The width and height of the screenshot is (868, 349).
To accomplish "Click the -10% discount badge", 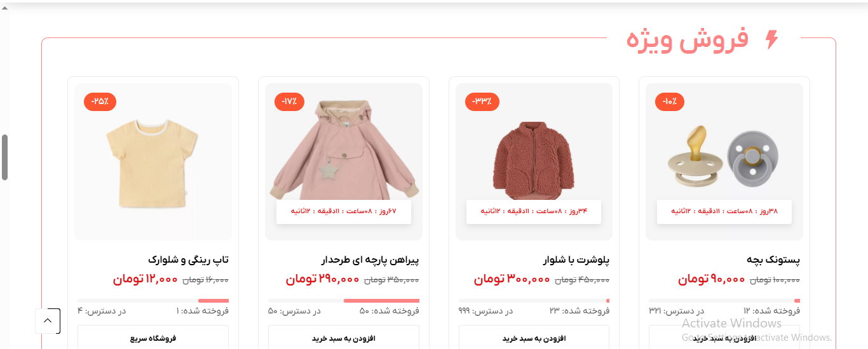I will pyautogui.click(x=670, y=102).
